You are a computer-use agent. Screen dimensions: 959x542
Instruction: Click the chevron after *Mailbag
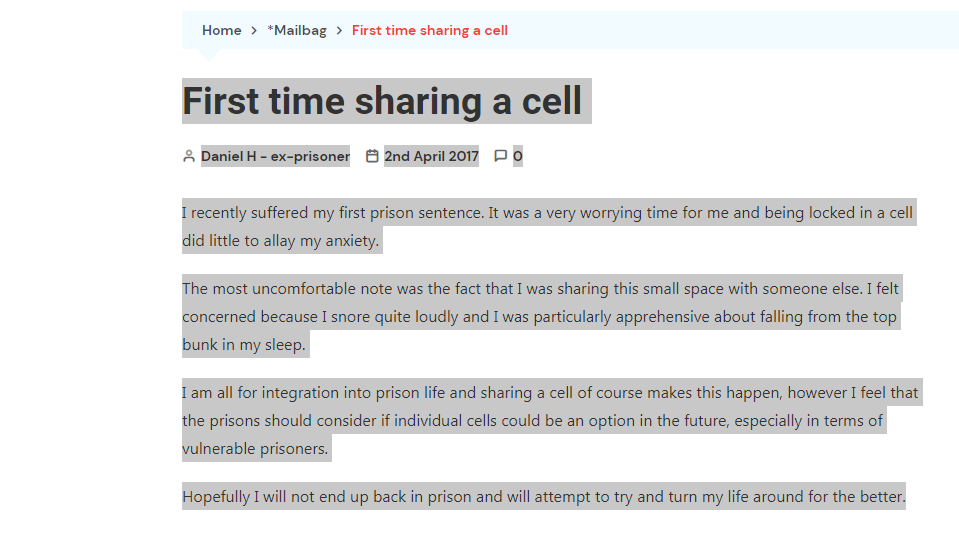pos(339,31)
